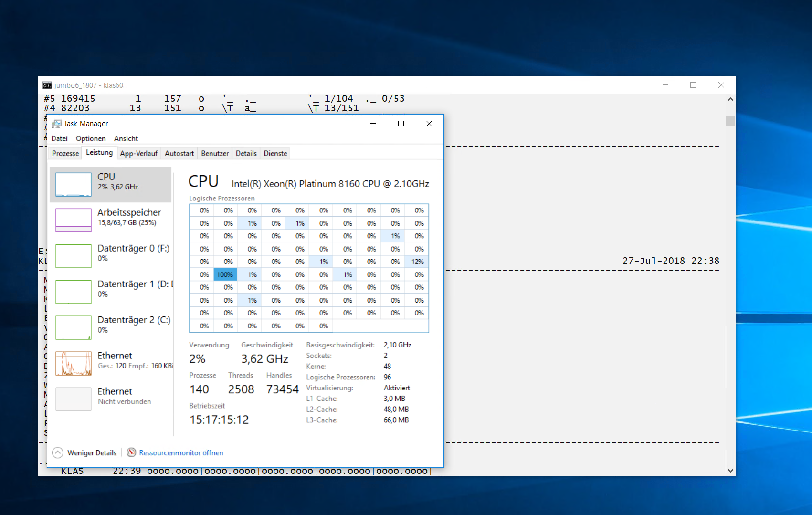Click the L2-Cache value '48,0 MB'

coord(396,410)
